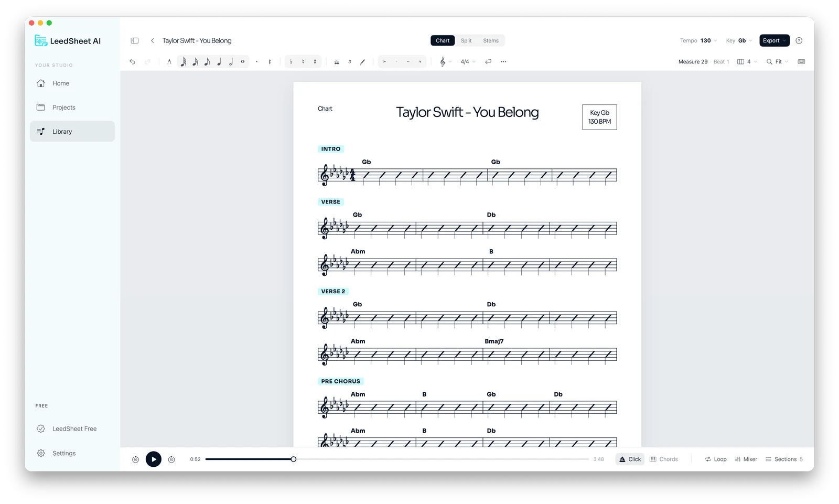Go to Home in sidebar

coord(72,83)
